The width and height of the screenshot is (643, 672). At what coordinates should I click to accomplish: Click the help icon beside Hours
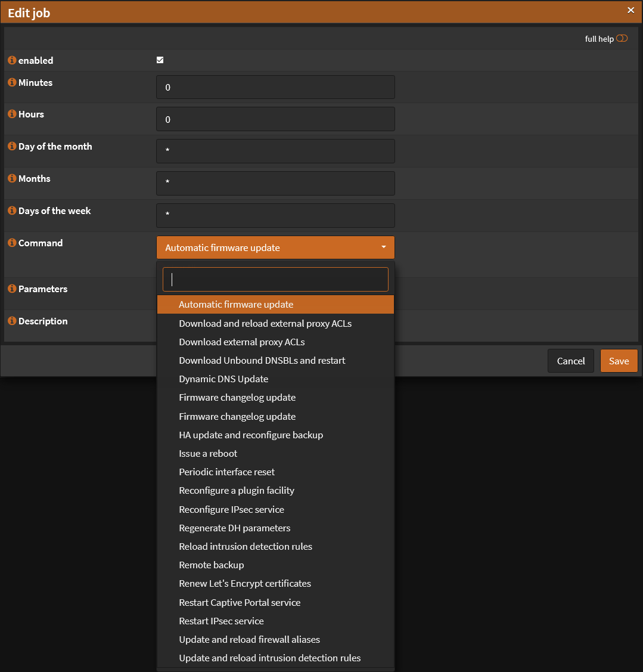coord(12,114)
